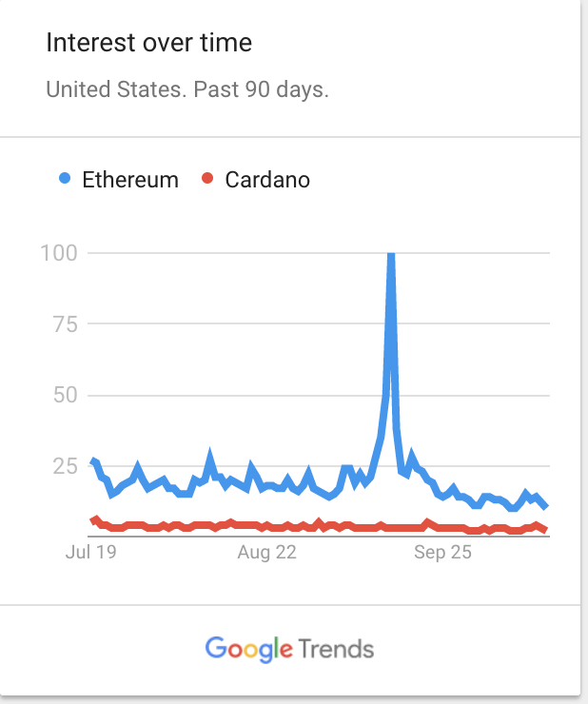Image resolution: width=588 pixels, height=704 pixels.
Task: Click the right end of the Ethereum line
Action: point(545,507)
